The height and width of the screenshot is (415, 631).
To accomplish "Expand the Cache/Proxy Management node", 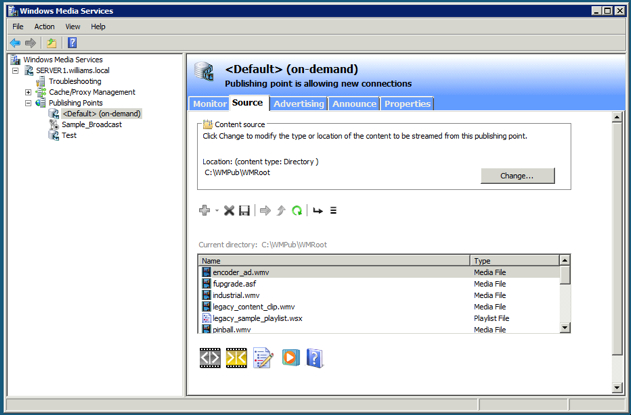I will (28, 92).
